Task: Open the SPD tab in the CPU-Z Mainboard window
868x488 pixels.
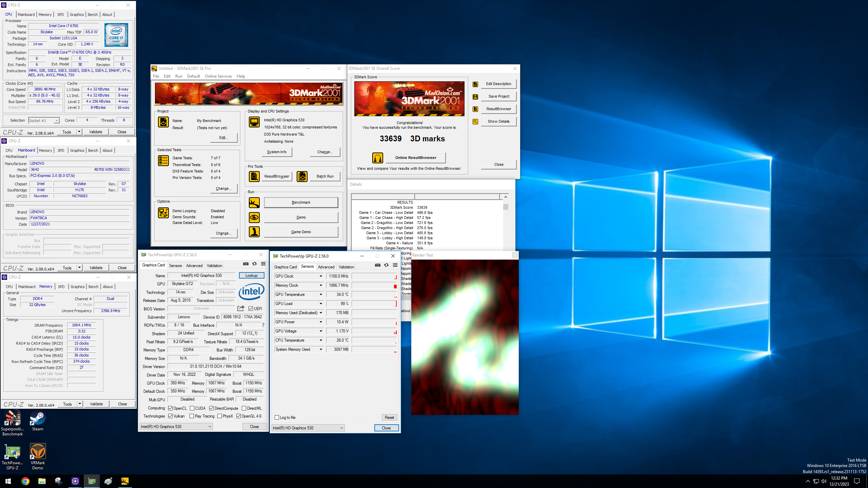Action: coord(61,150)
